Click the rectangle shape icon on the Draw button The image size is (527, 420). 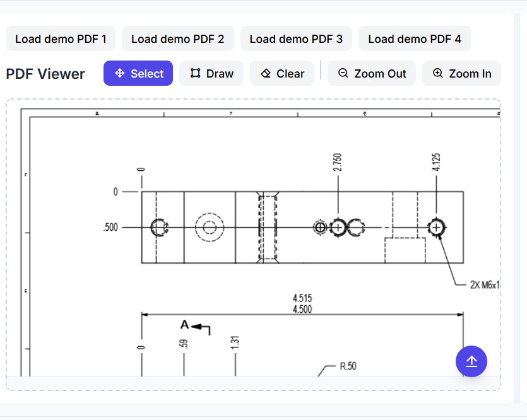pyautogui.click(x=197, y=73)
